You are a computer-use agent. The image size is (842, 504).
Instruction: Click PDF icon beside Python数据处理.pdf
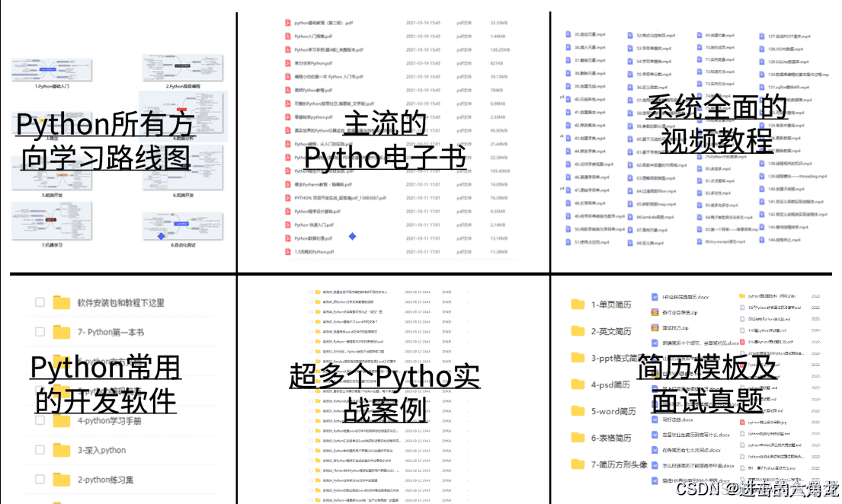tap(288, 238)
